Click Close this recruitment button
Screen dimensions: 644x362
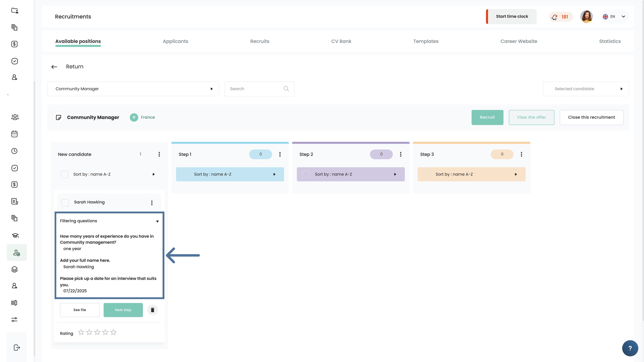pyautogui.click(x=591, y=117)
